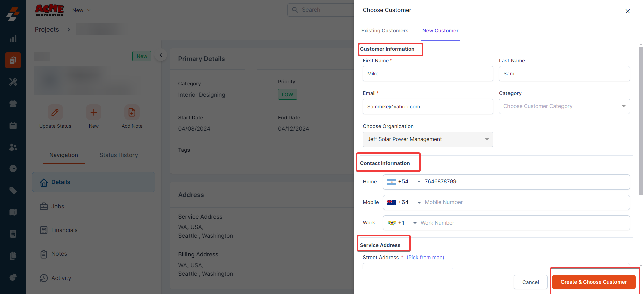Click the Update Status pencil icon
Viewport: 644px width, 294px height.
point(55,113)
